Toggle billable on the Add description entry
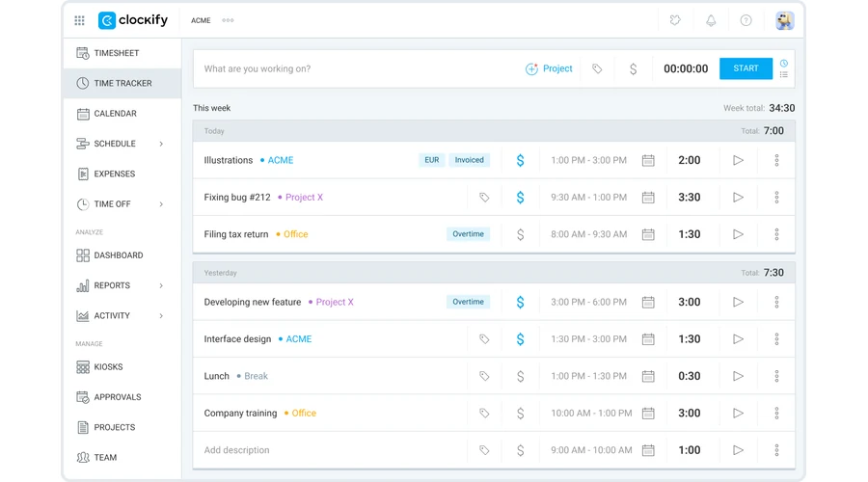868x482 pixels. [x=521, y=450]
